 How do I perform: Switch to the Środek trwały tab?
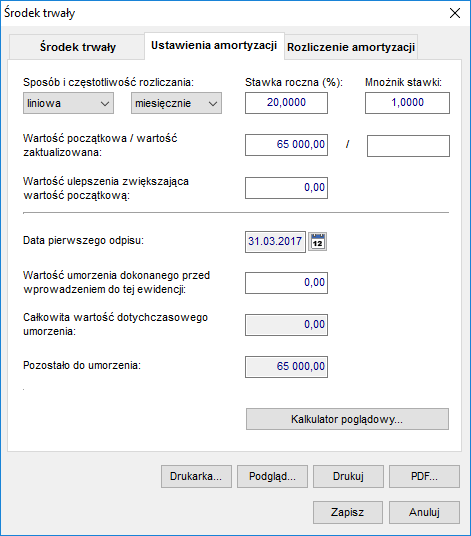pyautogui.click(x=77, y=47)
